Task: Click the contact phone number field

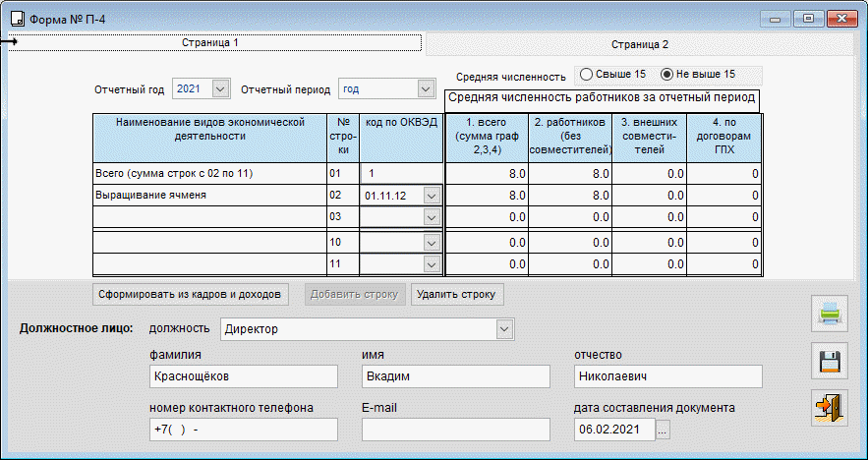Action: pyautogui.click(x=244, y=430)
